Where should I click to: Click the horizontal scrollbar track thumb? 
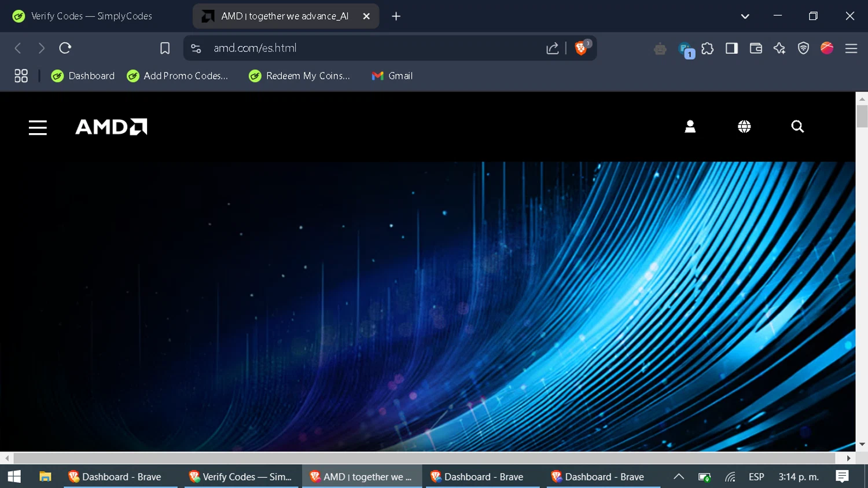pyautogui.click(x=424, y=458)
